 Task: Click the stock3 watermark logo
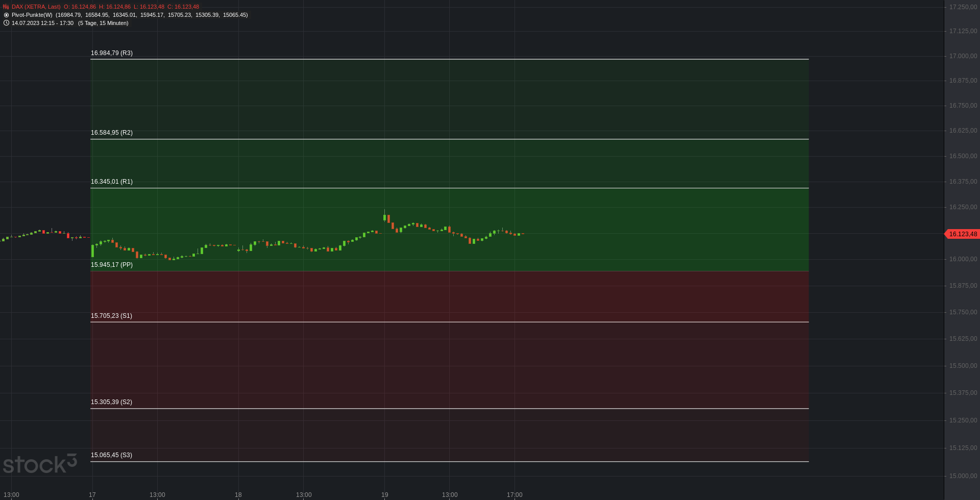click(x=40, y=464)
